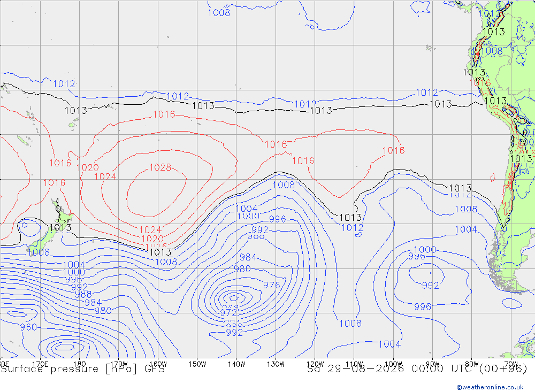Image resolution: width=535 pixels, height=392 pixels.
Task: Select the 'Surface pressure [hPa] GFS' title
Action: [82, 369]
